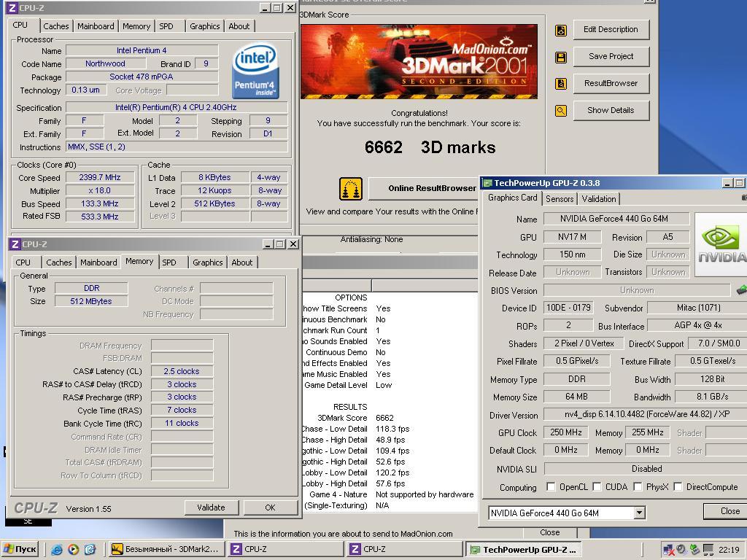Open the Start (Пуск) menu

pos(20,550)
